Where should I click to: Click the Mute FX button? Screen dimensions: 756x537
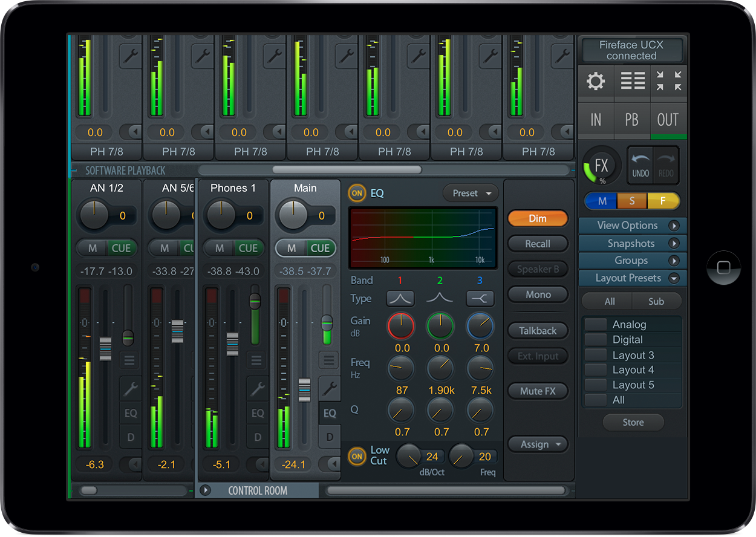pyautogui.click(x=538, y=391)
